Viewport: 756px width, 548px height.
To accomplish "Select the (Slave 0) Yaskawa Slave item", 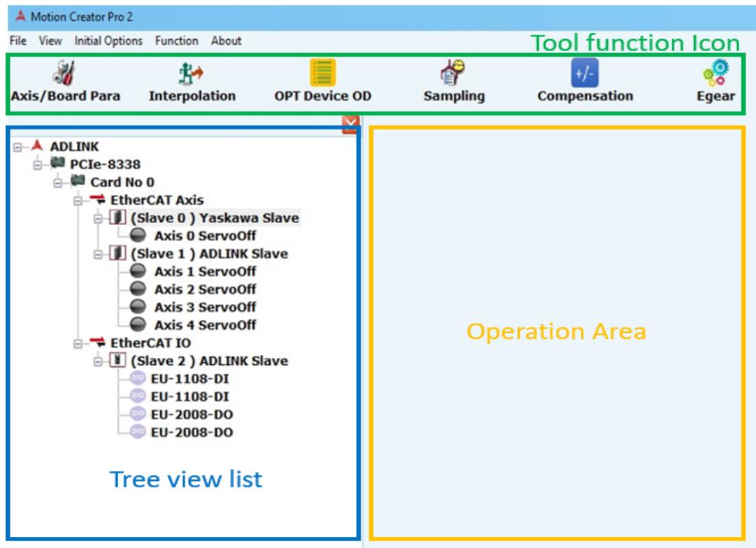I will click(x=215, y=218).
